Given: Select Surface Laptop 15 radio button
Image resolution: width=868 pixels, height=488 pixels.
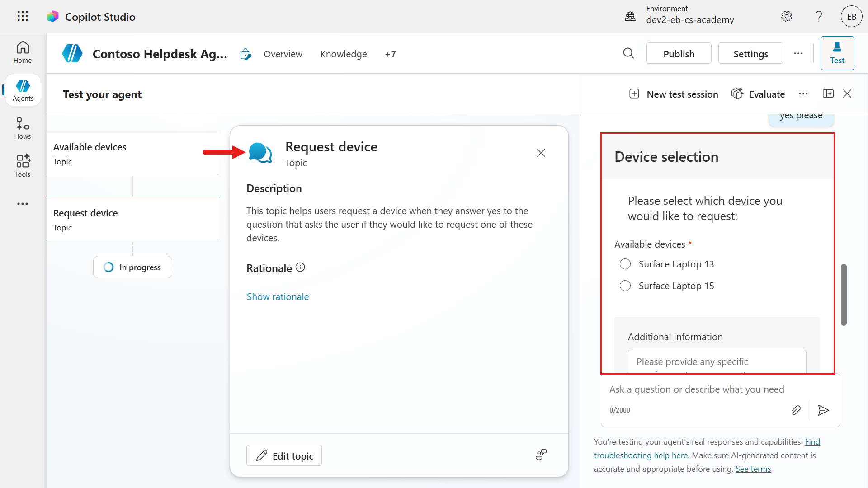Looking at the screenshot, I should [625, 286].
